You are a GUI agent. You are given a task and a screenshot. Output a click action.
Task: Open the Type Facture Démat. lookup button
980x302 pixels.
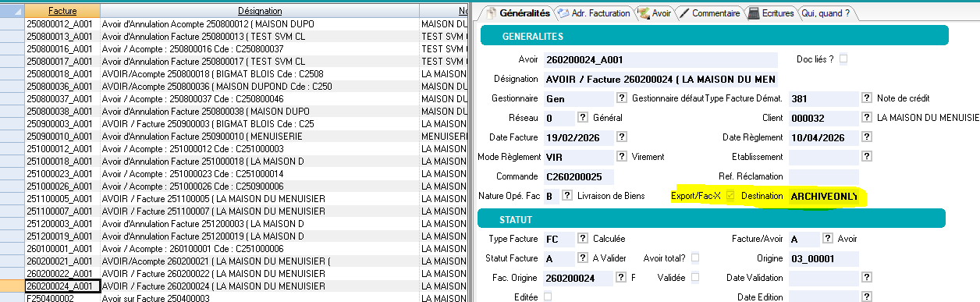(868, 98)
